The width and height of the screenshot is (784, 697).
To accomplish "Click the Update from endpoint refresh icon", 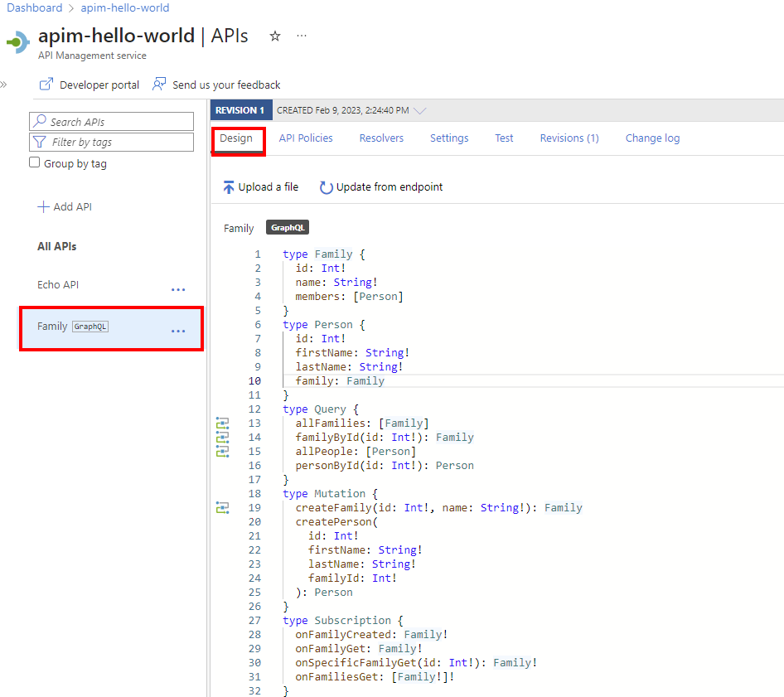I will tap(327, 186).
